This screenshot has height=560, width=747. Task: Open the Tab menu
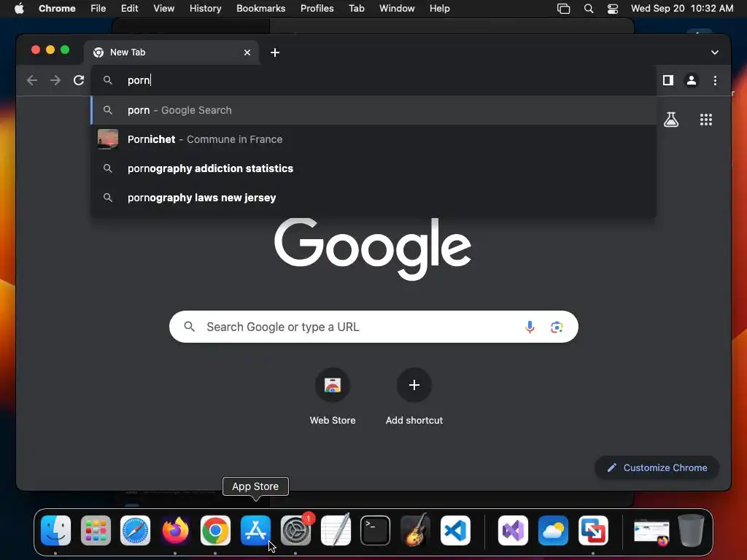click(x=356, y=9)
